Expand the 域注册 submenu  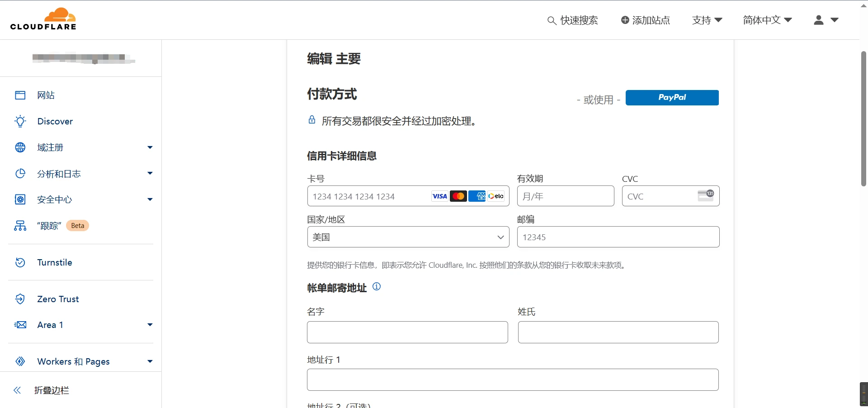click(150, 147)
